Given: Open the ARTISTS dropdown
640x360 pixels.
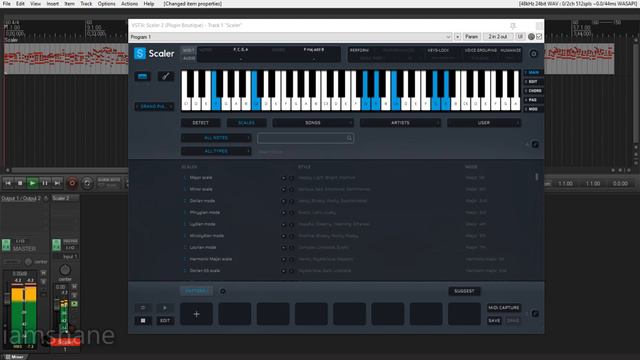Looking at the screenshot, I should 400,123.
